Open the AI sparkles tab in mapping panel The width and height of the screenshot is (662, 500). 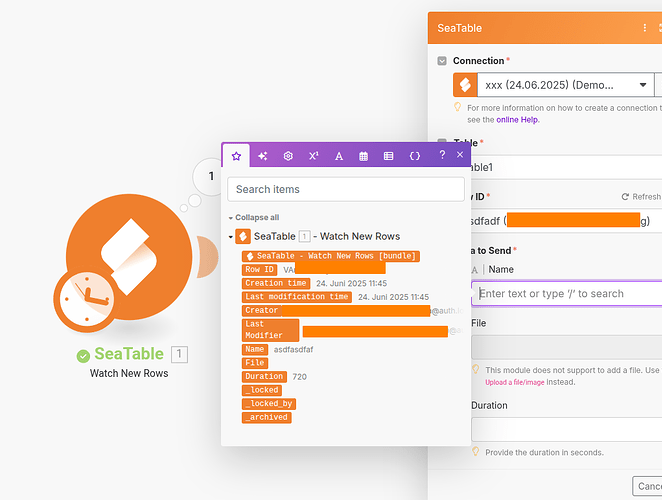(x=262, y=156)
